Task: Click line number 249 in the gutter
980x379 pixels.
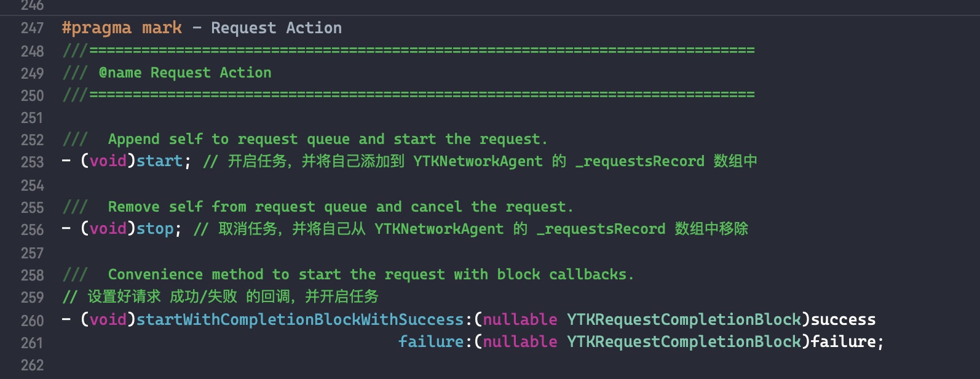Action: [x=32, y=73]
